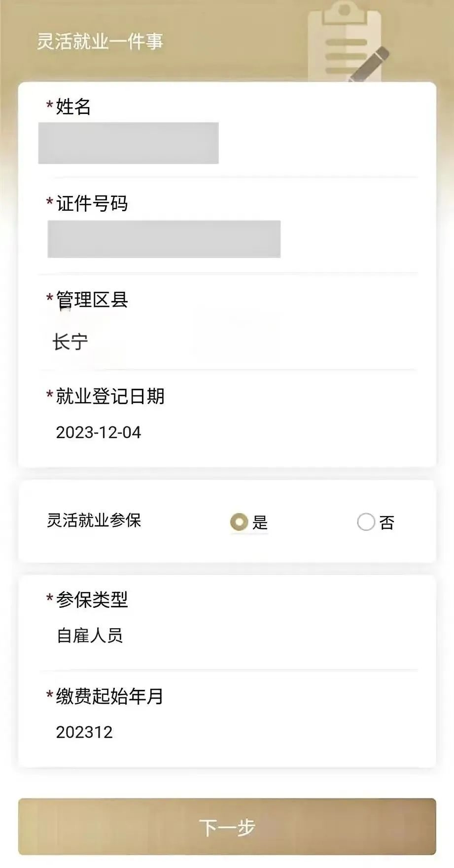Click the clipboard and pencil icon

pos(347,42)
